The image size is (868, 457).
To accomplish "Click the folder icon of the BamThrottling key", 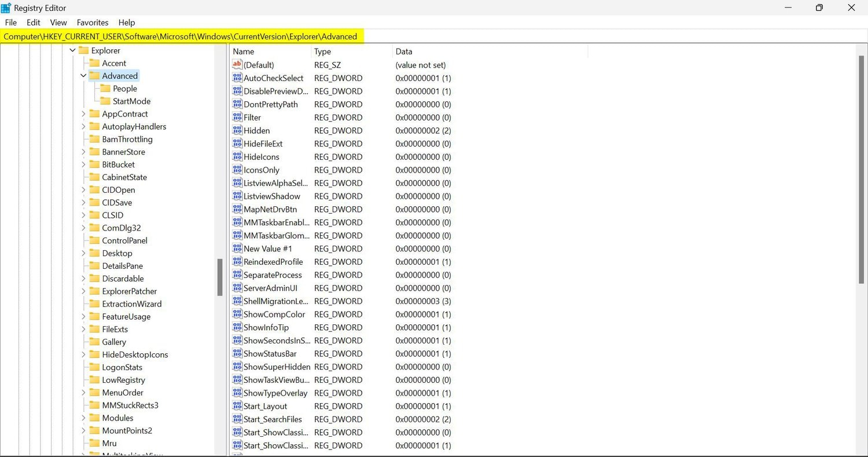I will coord(94,139).
